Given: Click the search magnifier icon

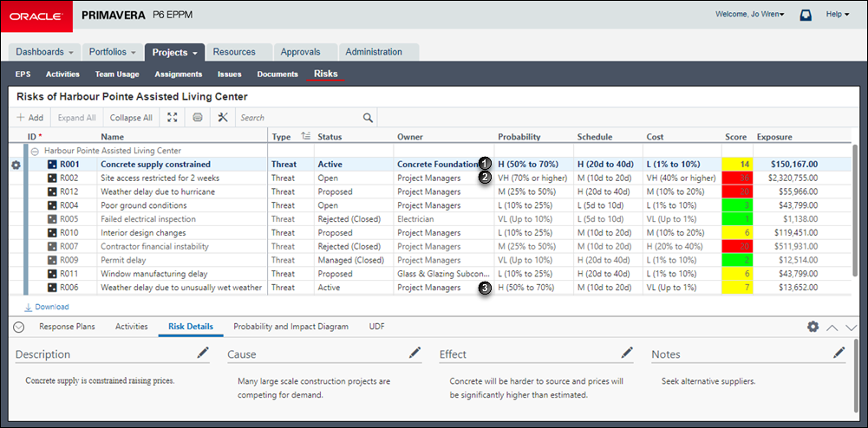Looking at the screenshot, I should point(368,118).
